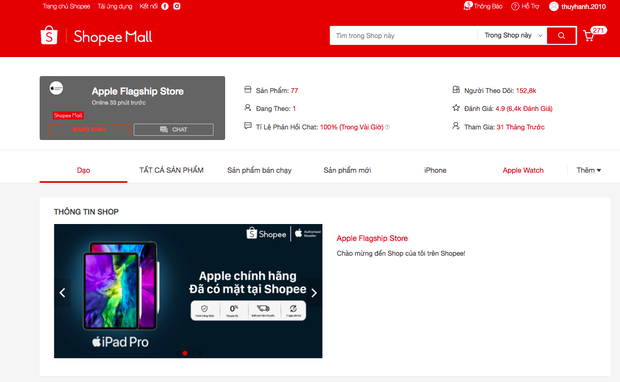This screenshot has height=382, width=620.
Task: Click Online 33 phút trước status
Action: tap(119, 102)
